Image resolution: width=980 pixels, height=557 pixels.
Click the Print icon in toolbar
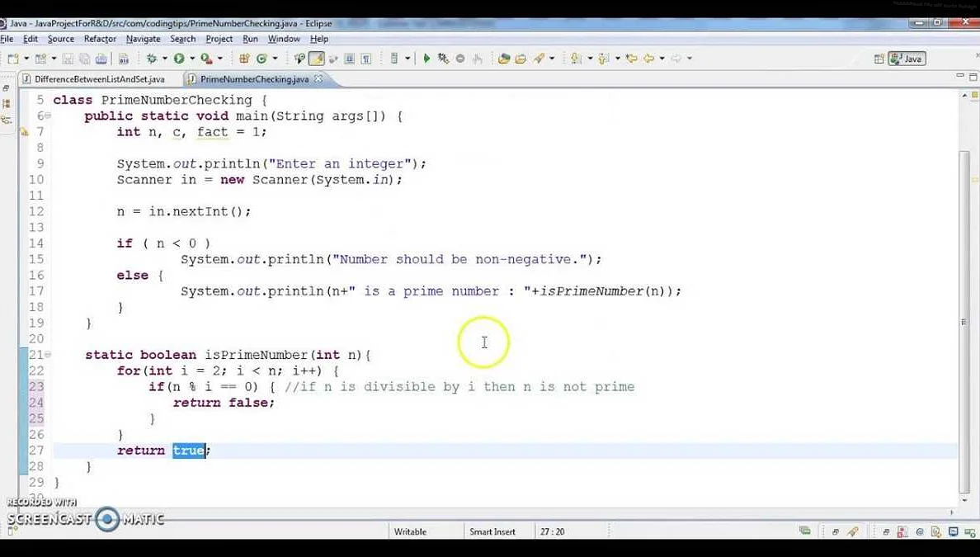click(x=101, y=59)
